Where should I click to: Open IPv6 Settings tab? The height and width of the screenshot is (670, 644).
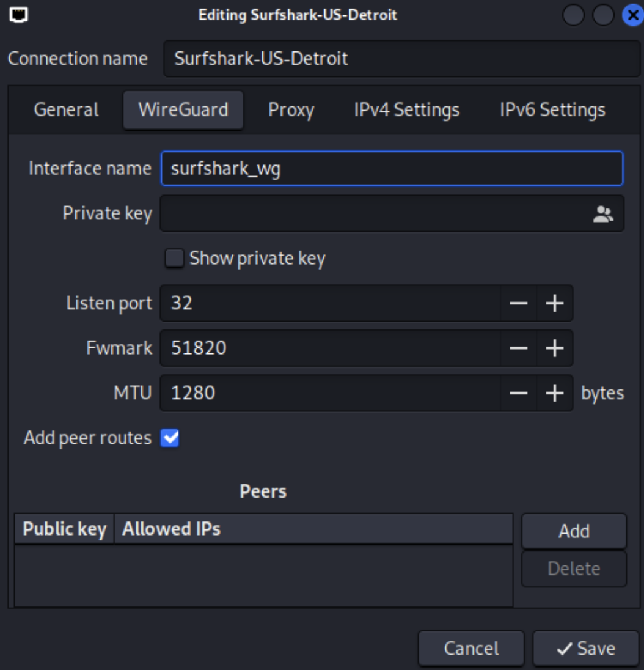tap(552, 110)
